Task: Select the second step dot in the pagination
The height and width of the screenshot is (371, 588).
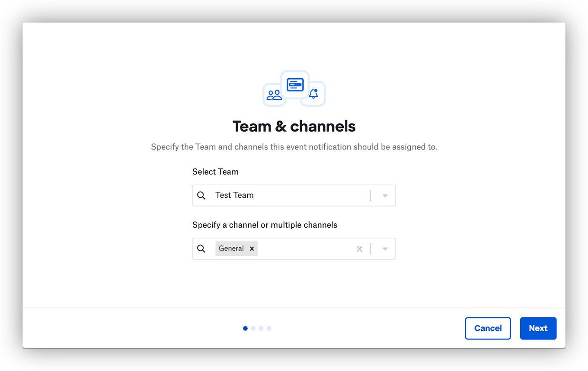Action: click(x=253, y=328)
